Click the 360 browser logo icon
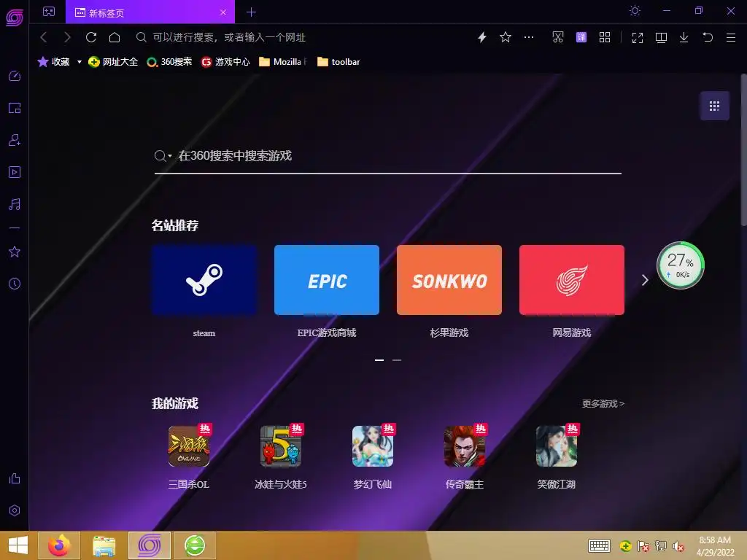 tap(15, 17)
